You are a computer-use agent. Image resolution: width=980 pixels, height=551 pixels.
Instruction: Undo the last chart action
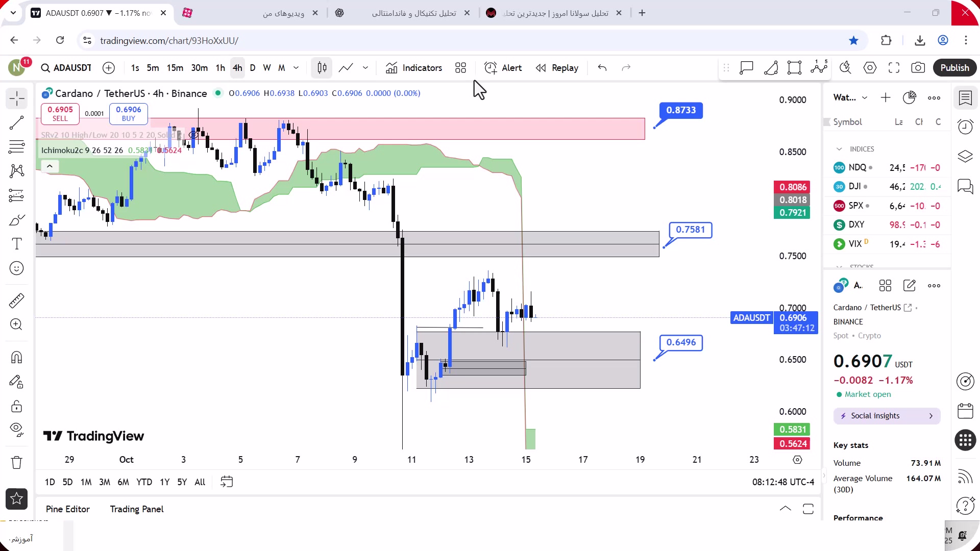point(602,68)
